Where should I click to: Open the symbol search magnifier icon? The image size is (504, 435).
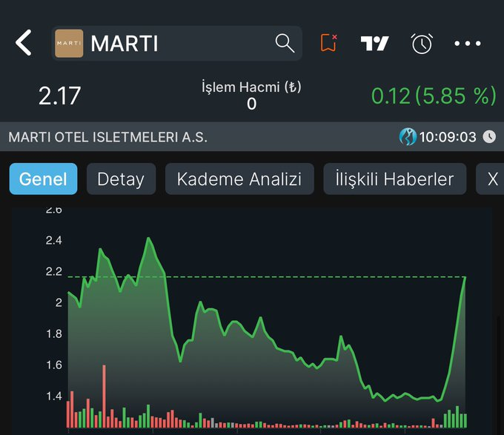(x=285, y=43)
